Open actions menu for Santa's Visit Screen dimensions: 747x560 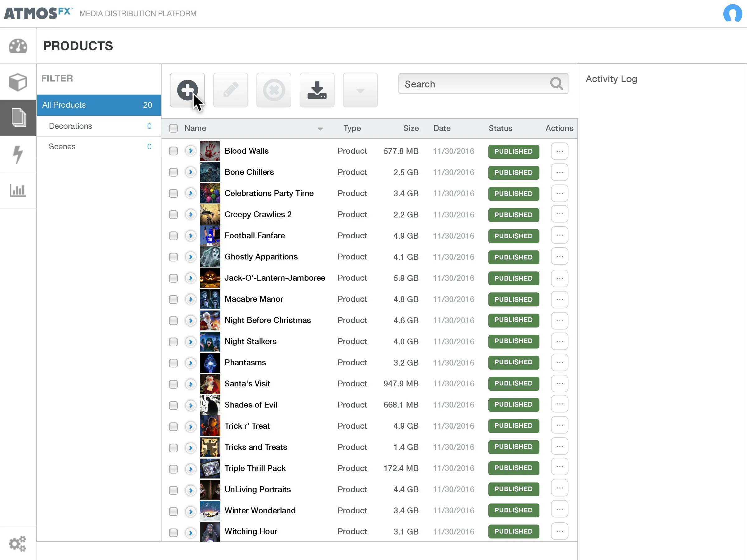tap(559, 384)
